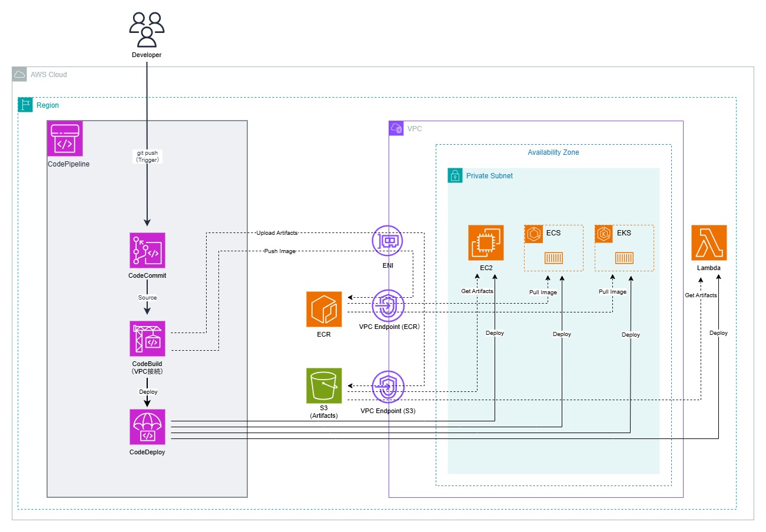
Task: Select the ENI network interface icon
Action: [x=387, y=241]
